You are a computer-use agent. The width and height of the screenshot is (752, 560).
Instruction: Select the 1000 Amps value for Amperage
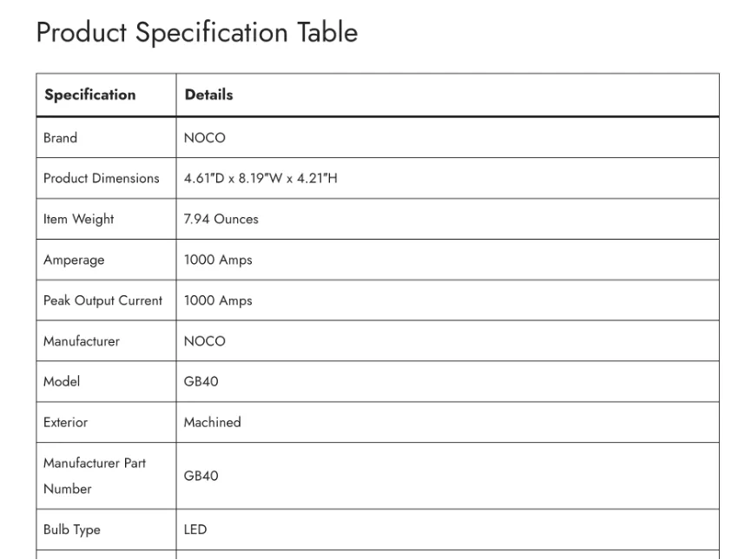[218, 260]
